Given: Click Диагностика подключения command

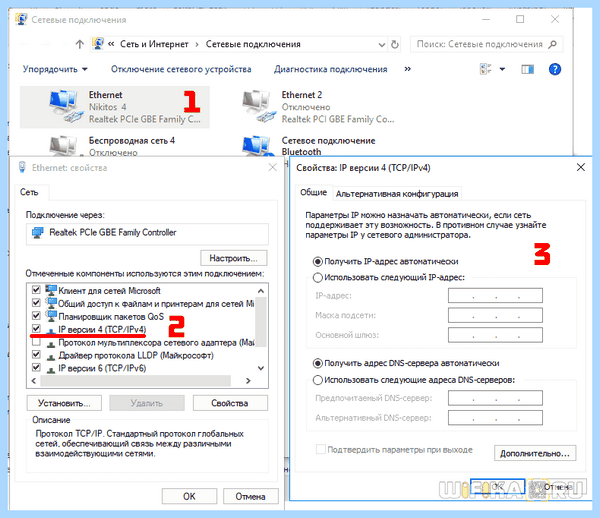Looking at the screenshot, I should [331, 69].
